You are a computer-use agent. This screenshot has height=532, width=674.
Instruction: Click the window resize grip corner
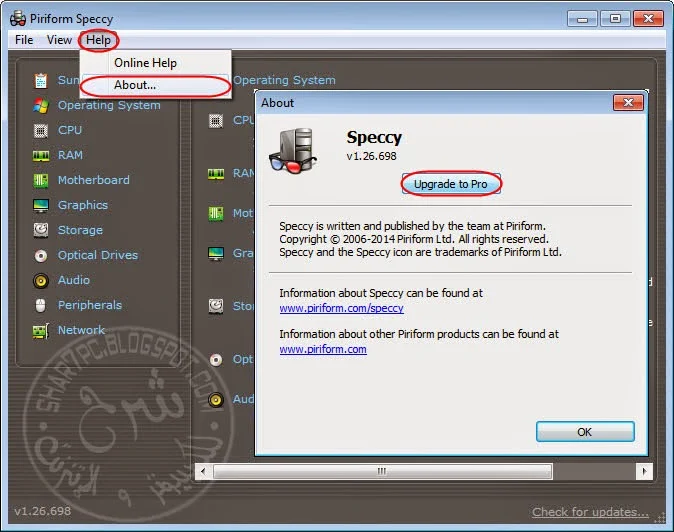659,518
